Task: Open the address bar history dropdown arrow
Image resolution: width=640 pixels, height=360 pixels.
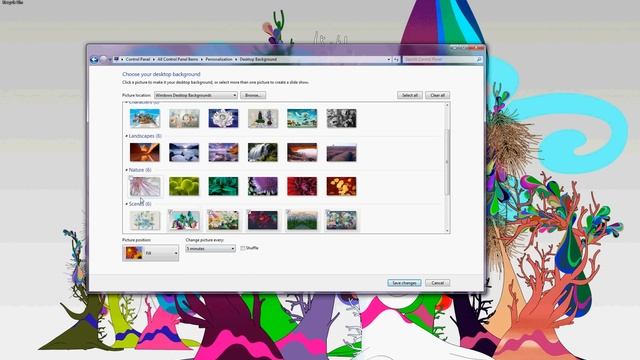Action: tap(389, 60)
